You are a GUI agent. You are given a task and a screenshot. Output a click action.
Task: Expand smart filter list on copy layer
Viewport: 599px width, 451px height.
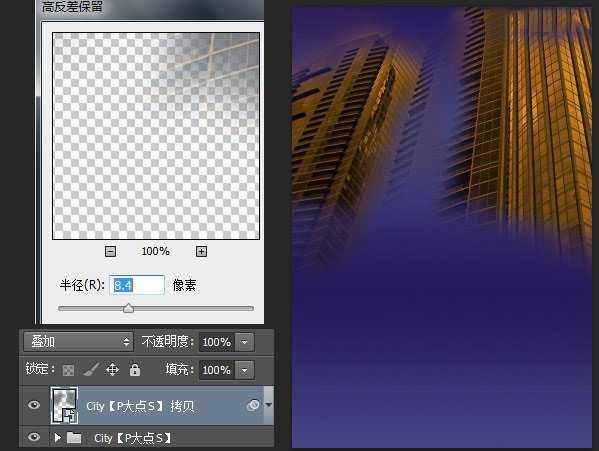pos(269,404)
